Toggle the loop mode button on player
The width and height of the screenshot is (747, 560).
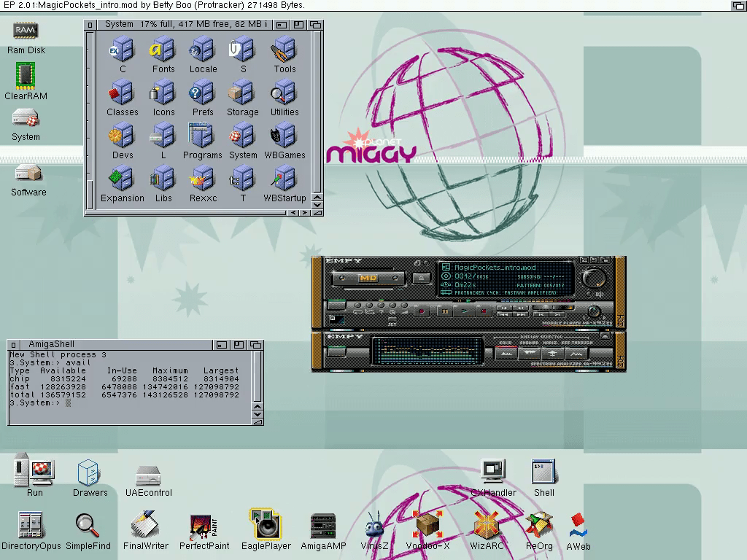[x=357, y=306]
